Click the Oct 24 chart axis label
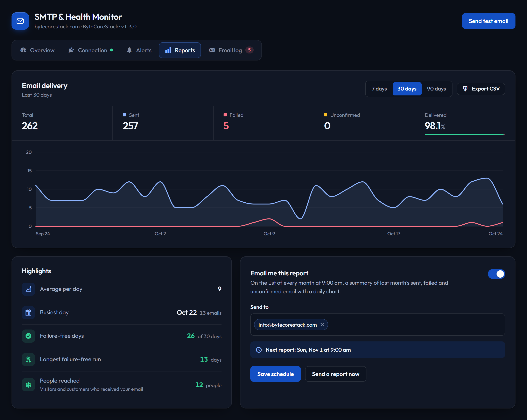The height and width of the screenshot is (420, 527). click(496, 234)
